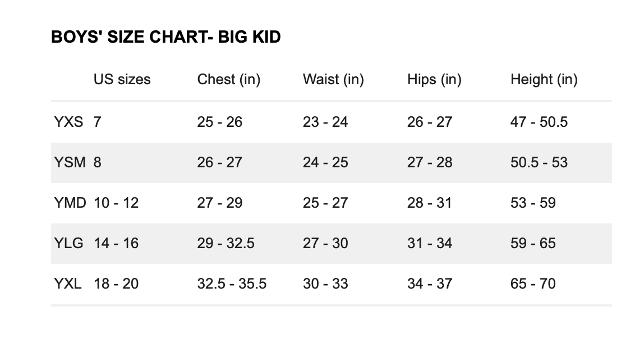This screenshot has height=338, width=644.
Task: Select the US sizes column header
Action: click(x=122, y=80)
